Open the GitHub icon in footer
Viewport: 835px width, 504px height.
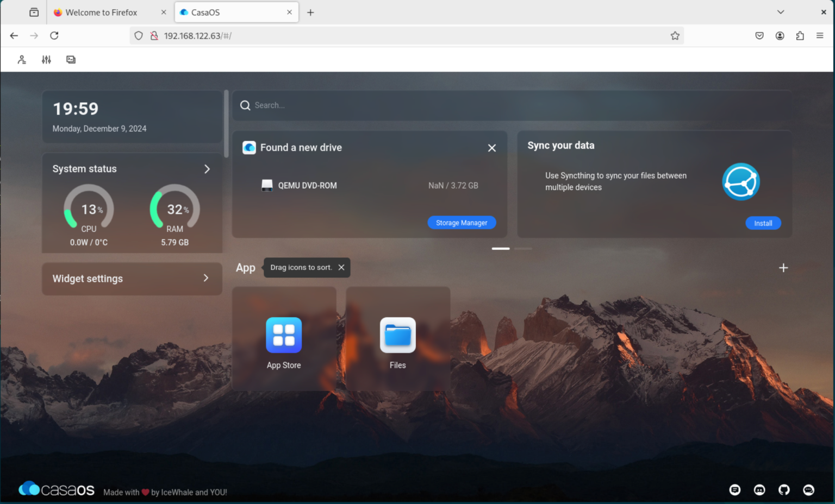[x=784, y=489]
